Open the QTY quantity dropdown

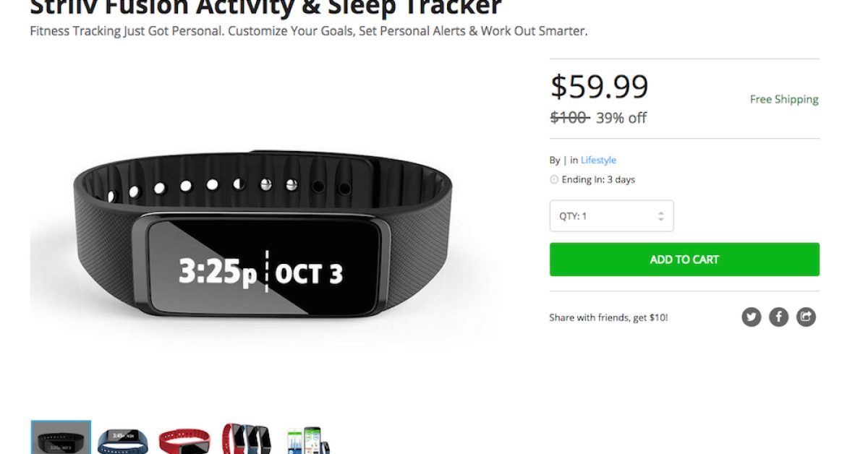point(612,216)
